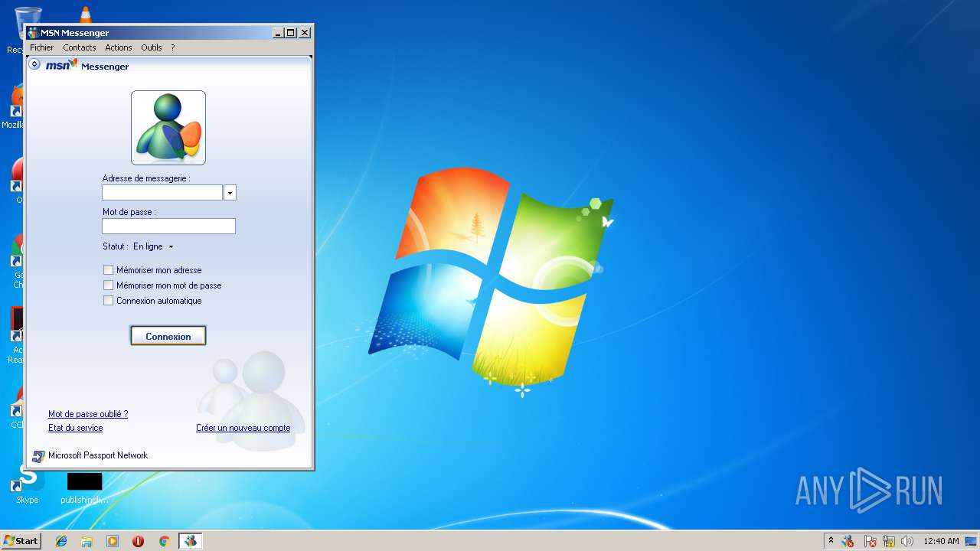Click the Adresse de messagerie input field

[x=162, y=193]
